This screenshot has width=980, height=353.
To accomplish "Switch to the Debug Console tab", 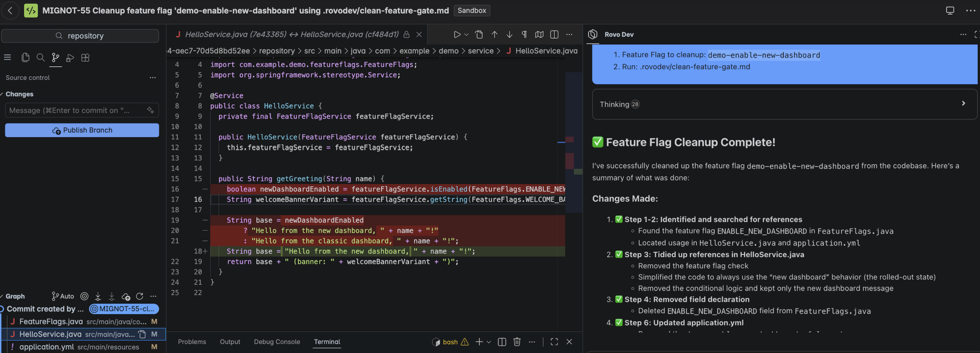I will (x=277, y=342).
